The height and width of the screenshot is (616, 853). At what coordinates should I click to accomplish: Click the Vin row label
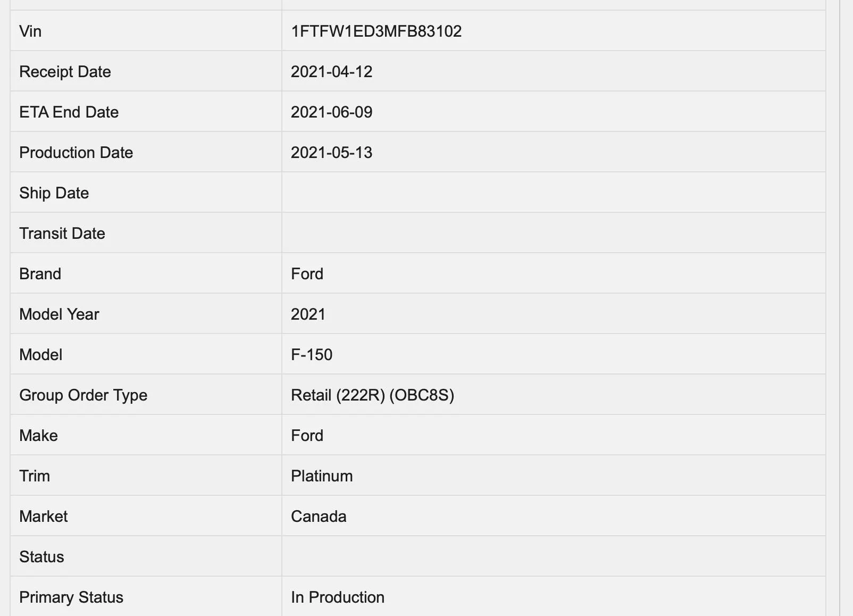(30, 31)
